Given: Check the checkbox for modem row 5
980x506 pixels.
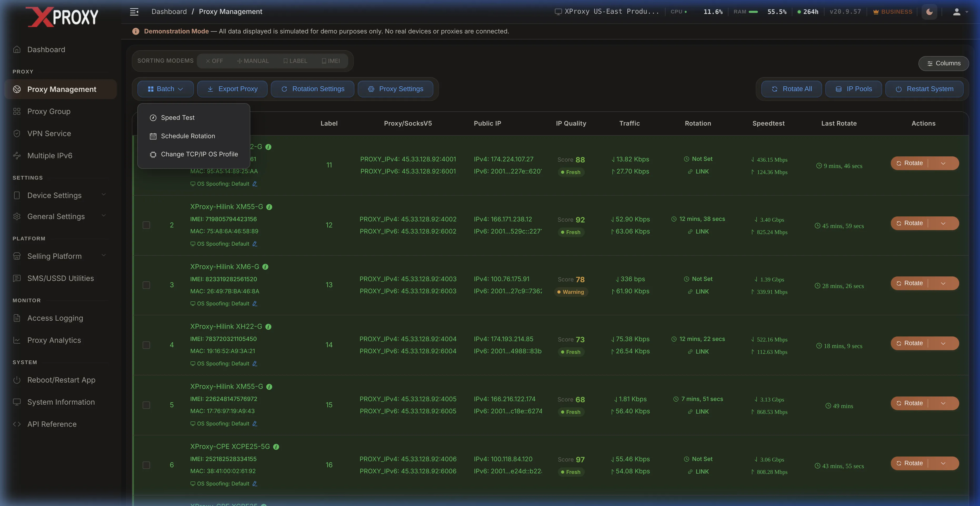Looking at the screenshot, I should pos(146,405).
